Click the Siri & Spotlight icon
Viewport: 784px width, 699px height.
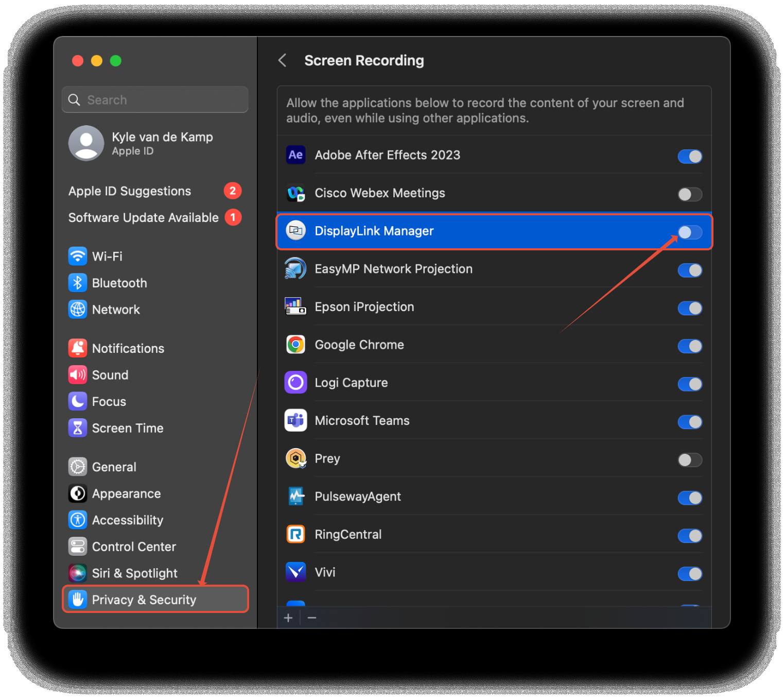(x=78, y=573)
